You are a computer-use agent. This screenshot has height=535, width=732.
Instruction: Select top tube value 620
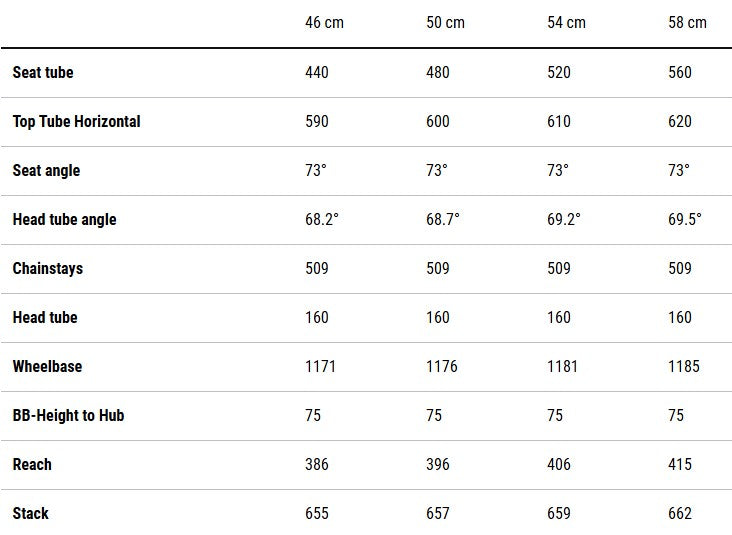(x=680, y=121)
